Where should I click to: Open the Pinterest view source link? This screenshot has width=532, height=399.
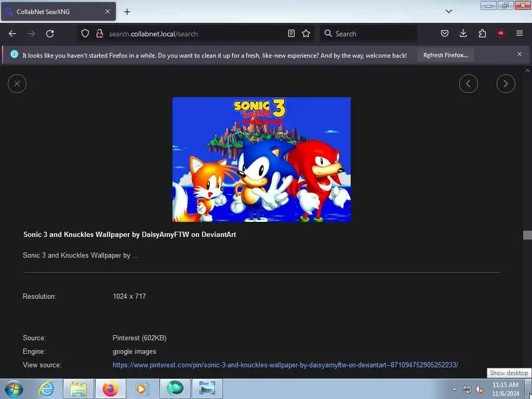[285, 365]
